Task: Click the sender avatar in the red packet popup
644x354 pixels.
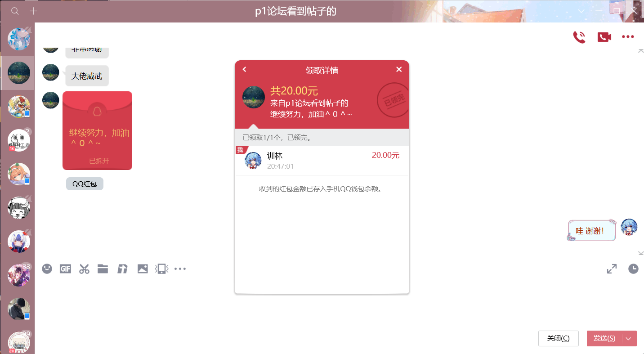Action: pyautogui.click(x=254, y=97)
